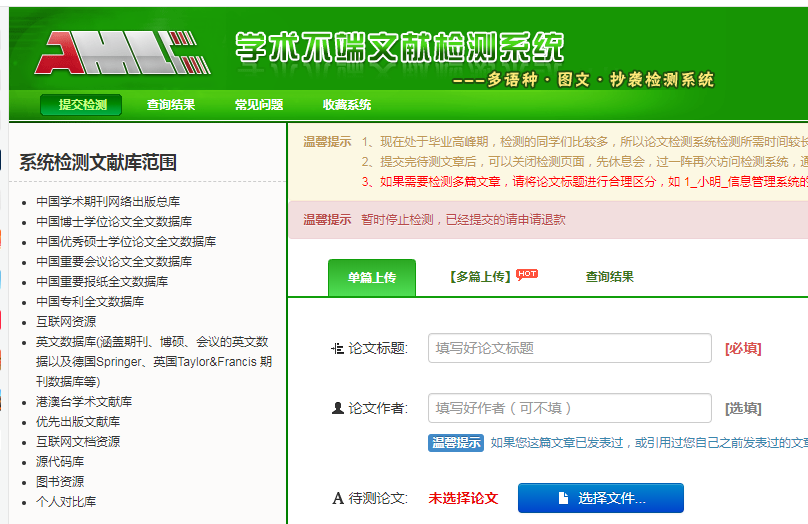
Task: Click the blue 温馨提示 badge under author field
Action: tap(456, 443)
